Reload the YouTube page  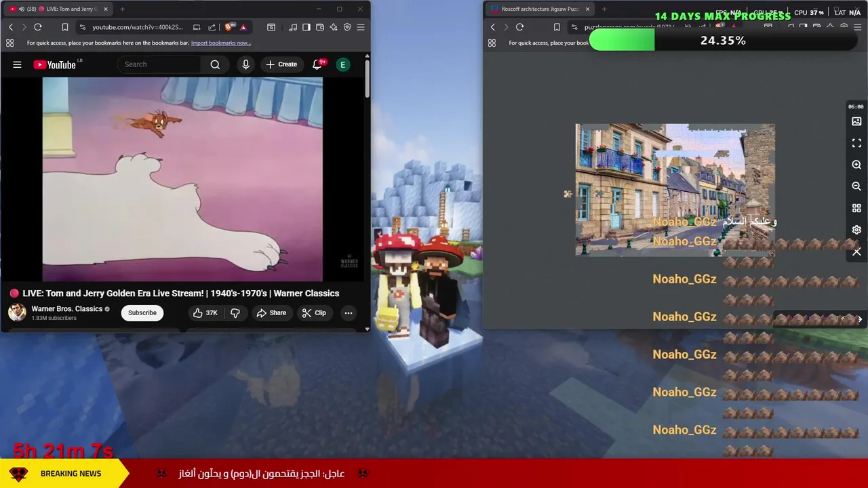click(38, 27)
